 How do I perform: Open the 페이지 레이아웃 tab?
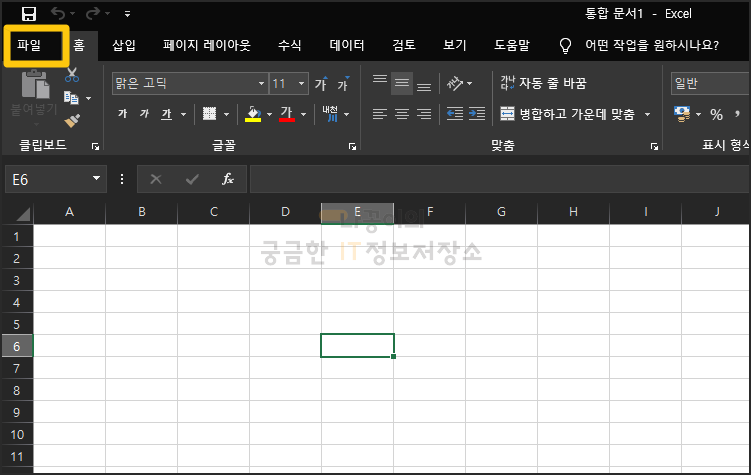(x=206, y=45)
